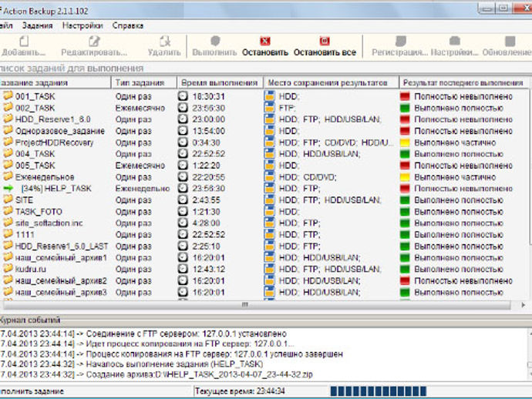Sort by Место сохранения результатов header
This screenshot has height=399, width=532.
(x=332, y=82)
